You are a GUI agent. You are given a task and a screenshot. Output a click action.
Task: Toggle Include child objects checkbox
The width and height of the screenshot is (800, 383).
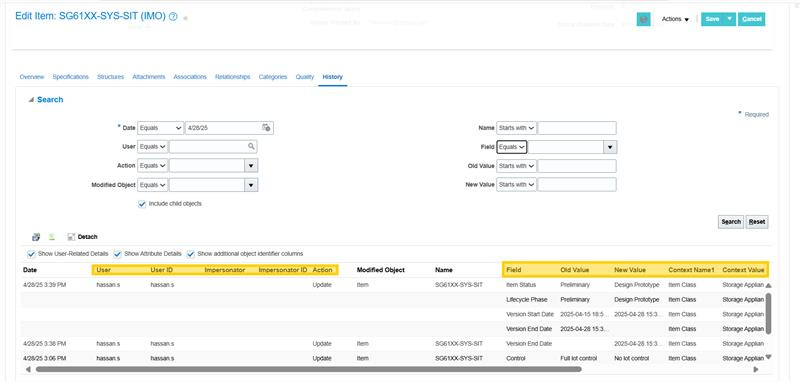coord(142,203)
